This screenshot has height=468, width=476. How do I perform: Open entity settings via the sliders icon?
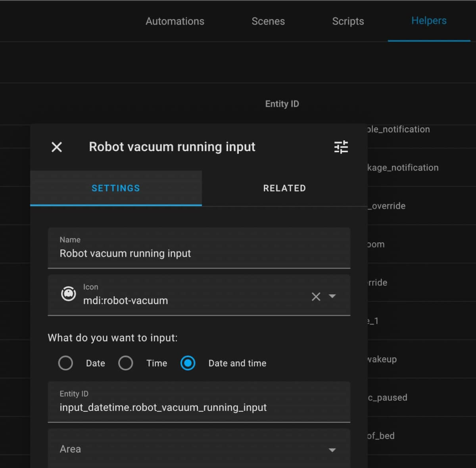[341, 147]
